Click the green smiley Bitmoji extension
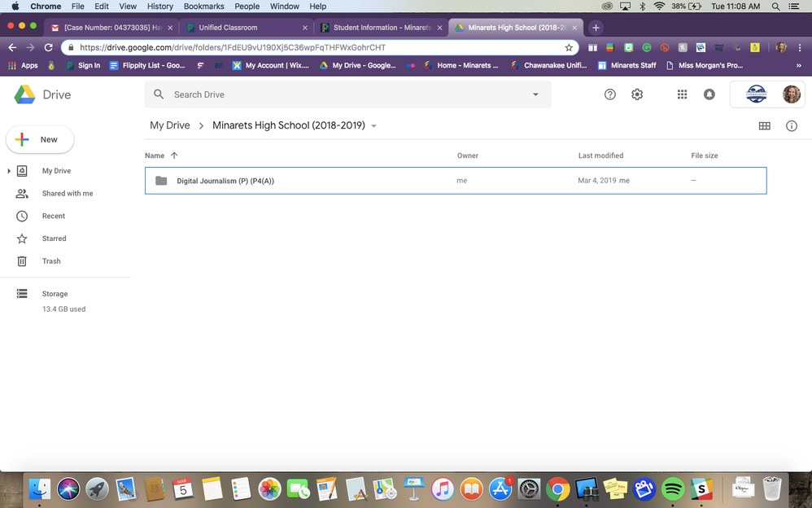The width and height of the screenshot is (812, 508). [x=629, y=48]
